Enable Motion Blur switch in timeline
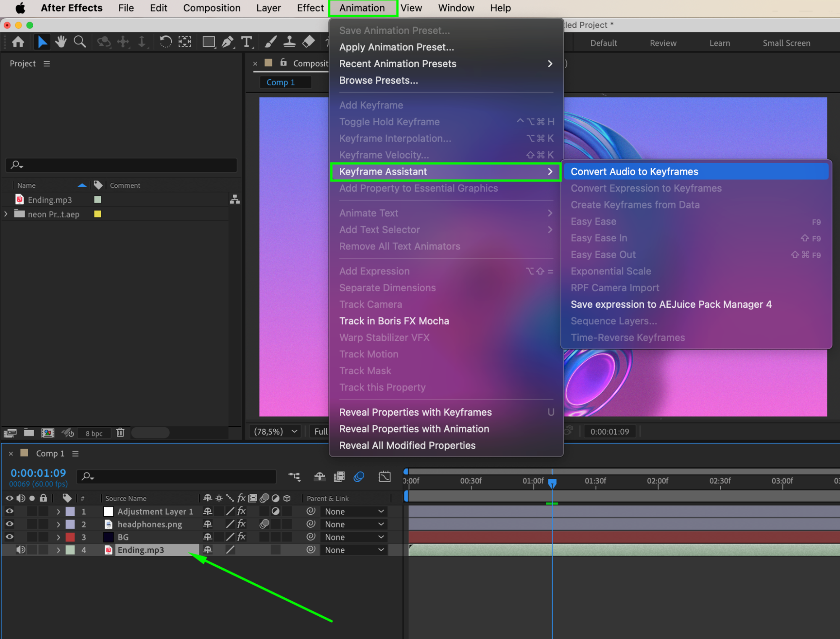 tap(358, 477)
